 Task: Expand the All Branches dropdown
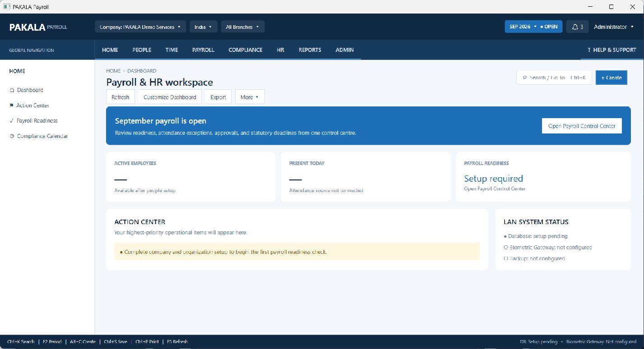[243, 27]
